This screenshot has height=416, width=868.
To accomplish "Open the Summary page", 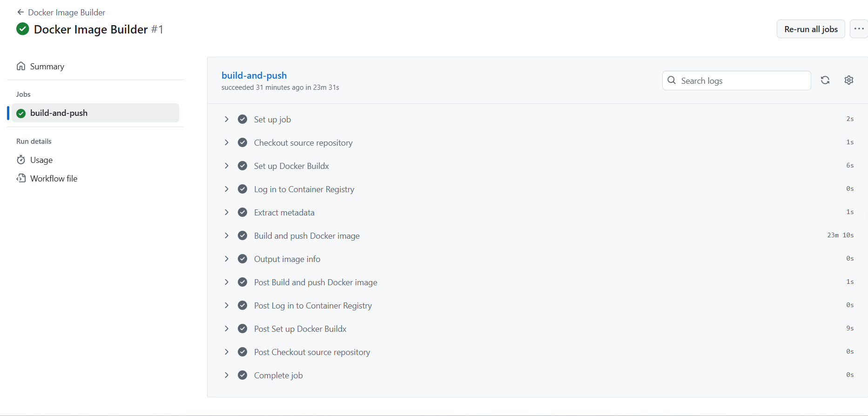I will pos(47,67).
